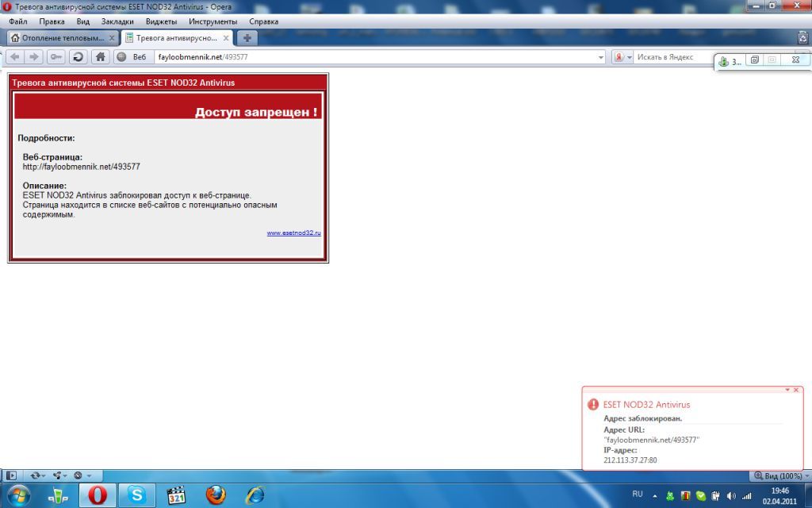Open closed tabs trash icon
812x508 pixels.
(x=802, y=37)
